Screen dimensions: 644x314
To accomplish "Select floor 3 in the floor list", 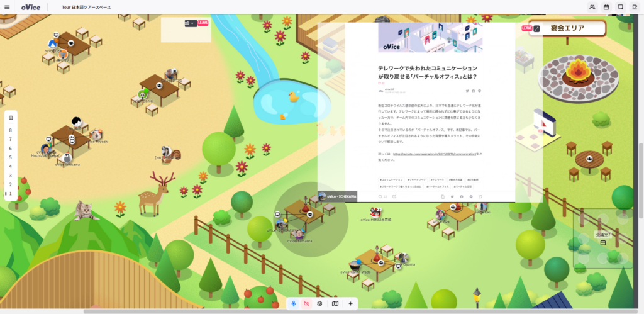I will pos(11,176).
